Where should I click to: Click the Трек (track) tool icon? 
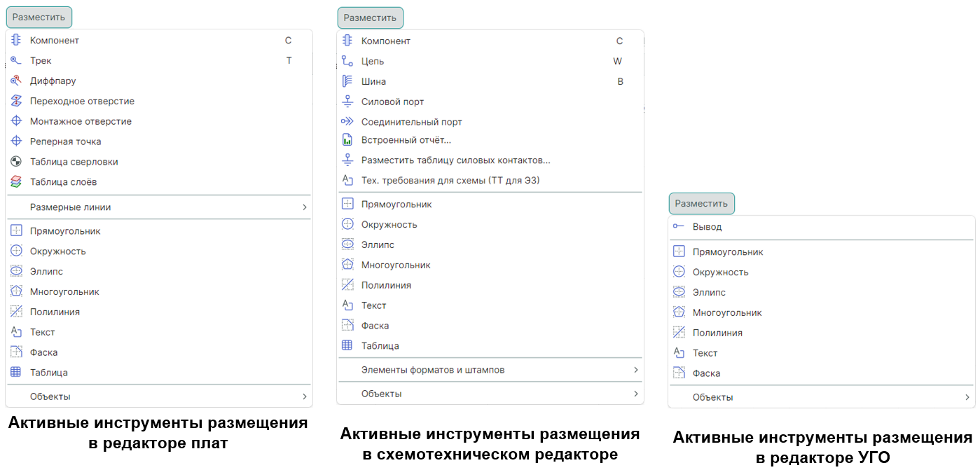pyautogui.click(x=16, y=61)
